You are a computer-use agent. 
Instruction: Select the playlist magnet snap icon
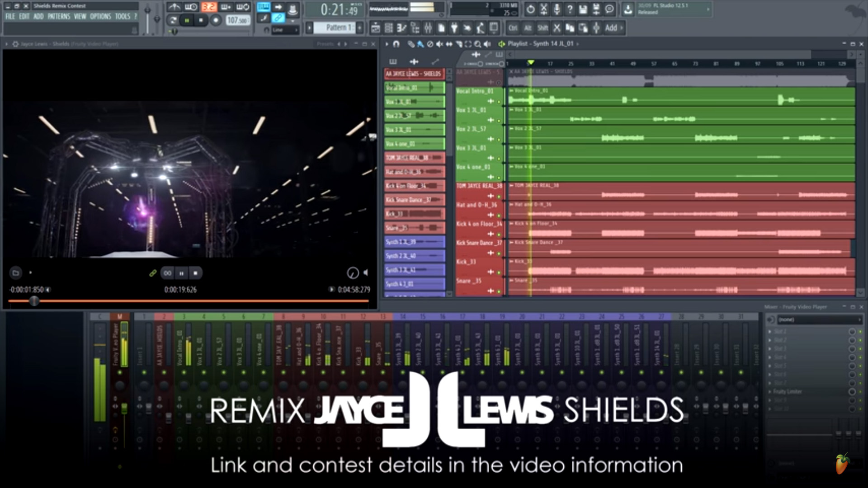tap(396, 44)
